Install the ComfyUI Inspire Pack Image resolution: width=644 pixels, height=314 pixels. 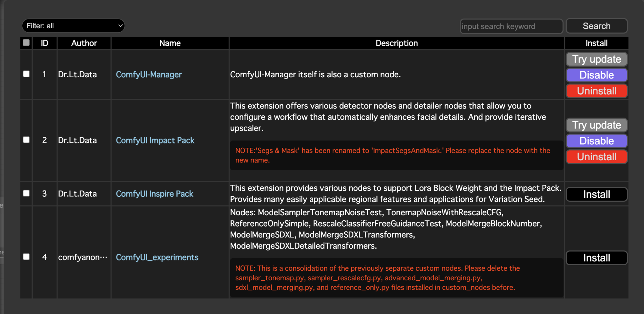[597, 194]
